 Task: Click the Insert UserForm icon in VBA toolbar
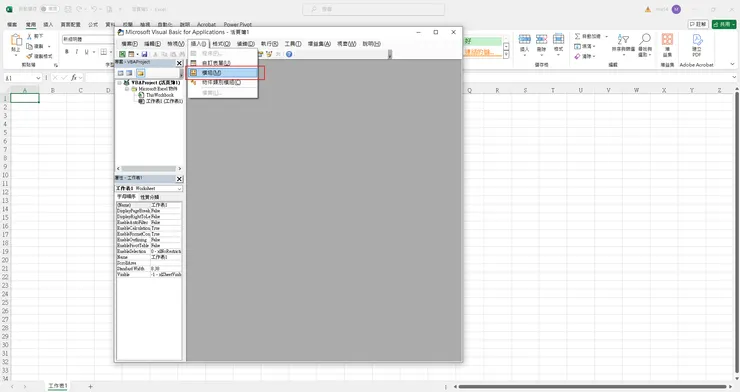pos(132,54)
